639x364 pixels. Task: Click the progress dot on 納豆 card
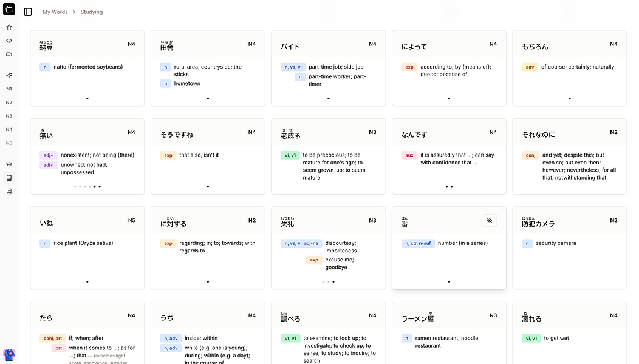(x=87, y=98)
